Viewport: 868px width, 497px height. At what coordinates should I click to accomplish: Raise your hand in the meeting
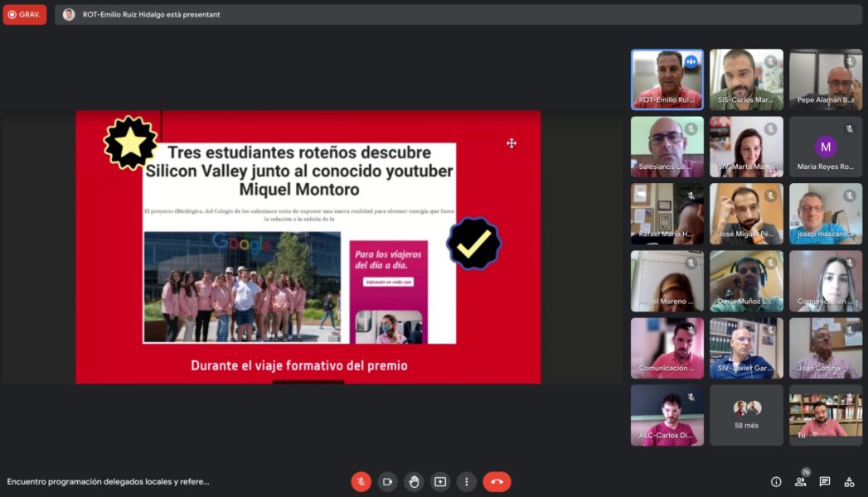point(414,481)
